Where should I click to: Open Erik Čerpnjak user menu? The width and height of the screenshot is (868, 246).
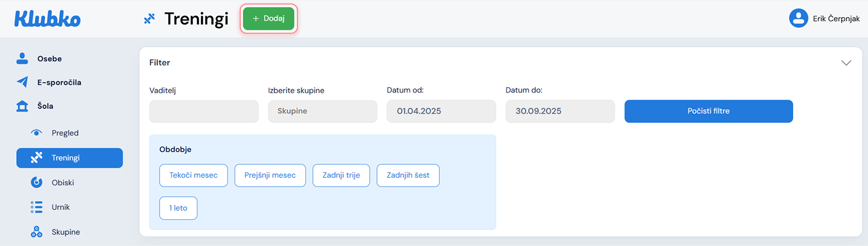(x=835, y=19)
